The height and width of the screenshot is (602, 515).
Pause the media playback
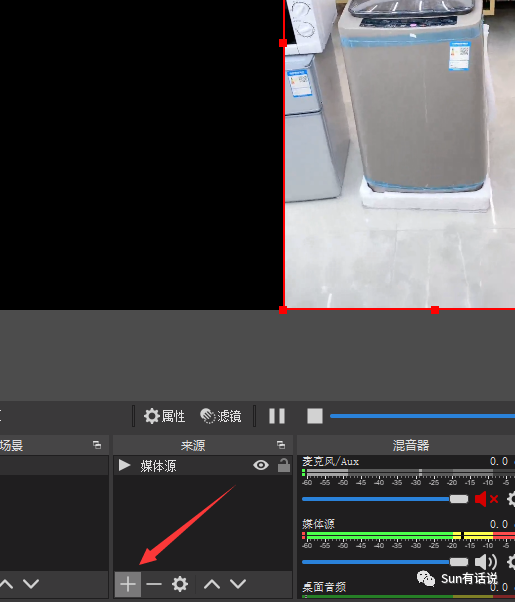click(277, 416)
